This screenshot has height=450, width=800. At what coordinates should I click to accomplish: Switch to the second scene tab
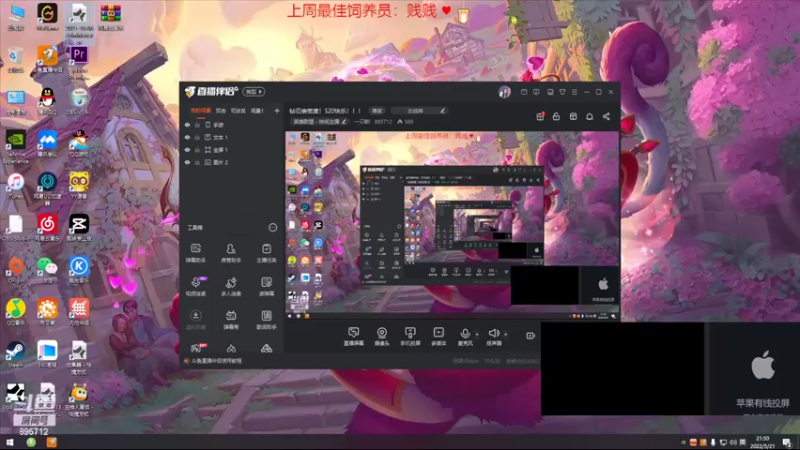pos(220,111)
